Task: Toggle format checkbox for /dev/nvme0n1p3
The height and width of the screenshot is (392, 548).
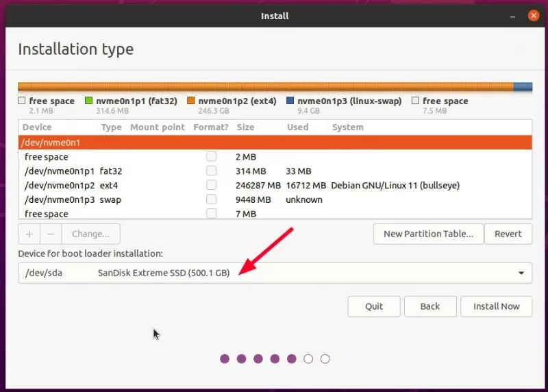Action: pos(211,199)
